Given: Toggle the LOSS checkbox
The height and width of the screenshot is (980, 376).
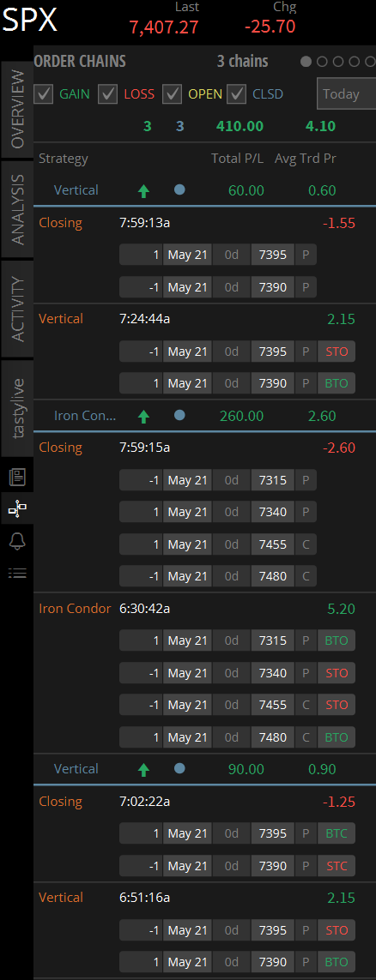Looking at the screenshot, I should (107, 93).
